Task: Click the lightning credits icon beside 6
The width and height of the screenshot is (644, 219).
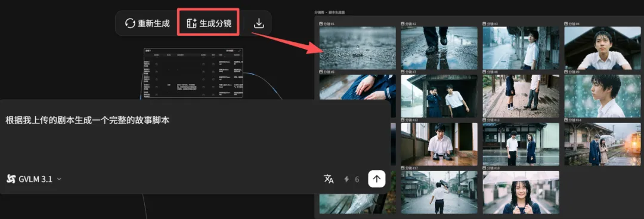Action: coord(346,179)
